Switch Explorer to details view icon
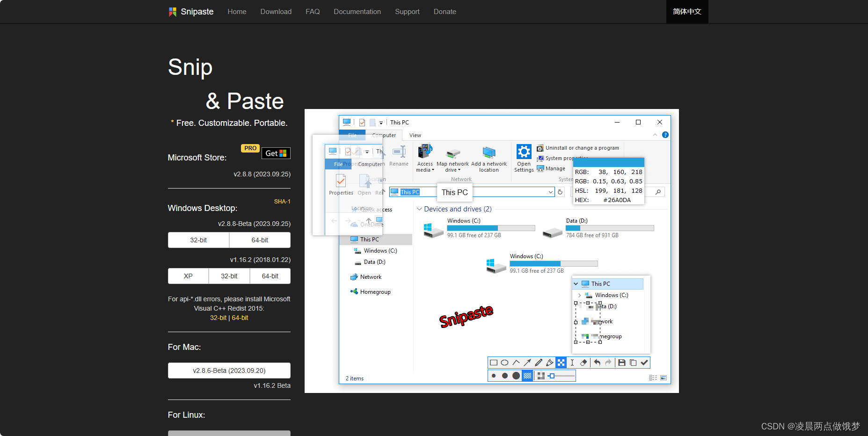Screen dimensions: 868x436 tap(653, 378)
